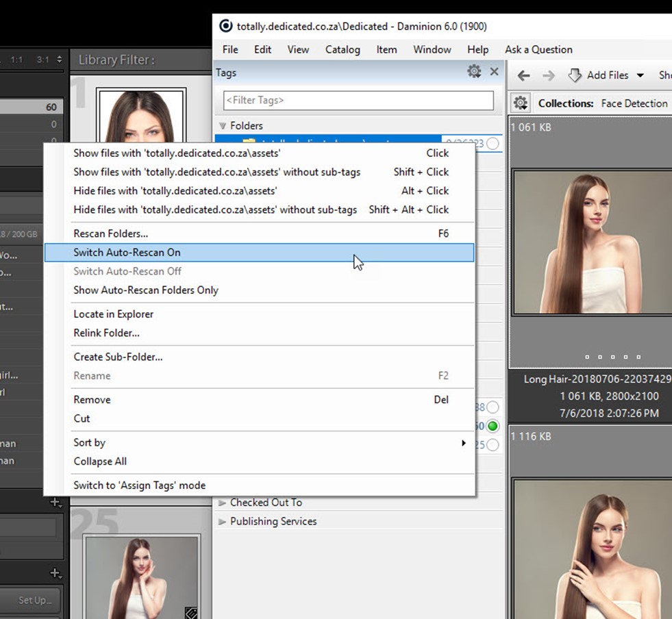Open the Tags panel gear settings
This screenshot has height=619, width=672.
(x=474, y=71)
